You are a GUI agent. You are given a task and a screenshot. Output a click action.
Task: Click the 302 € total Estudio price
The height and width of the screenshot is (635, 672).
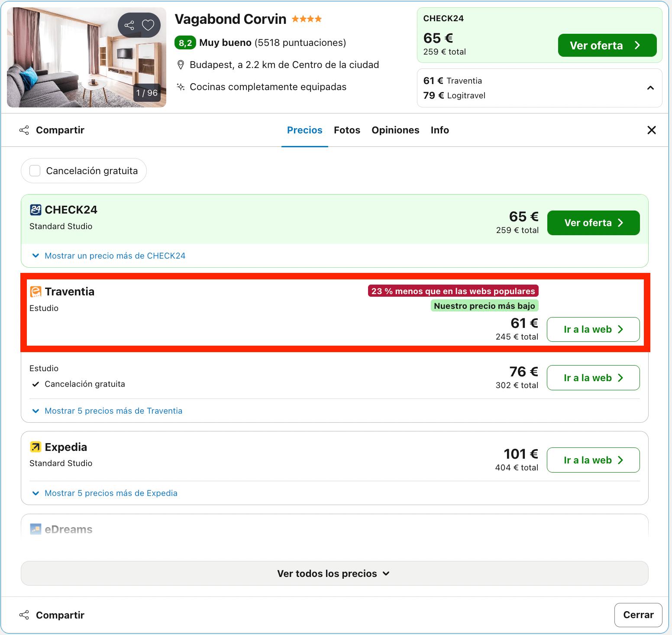tap(517, 385)
